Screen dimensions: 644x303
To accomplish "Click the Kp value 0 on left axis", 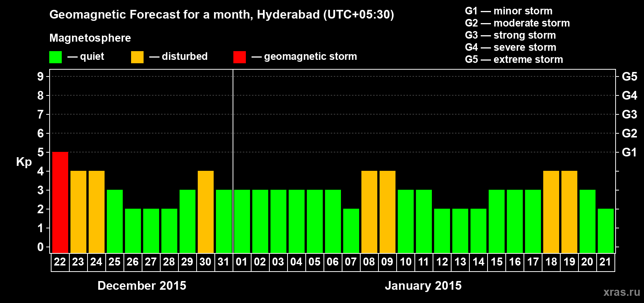I will click(x=41, y=247).
